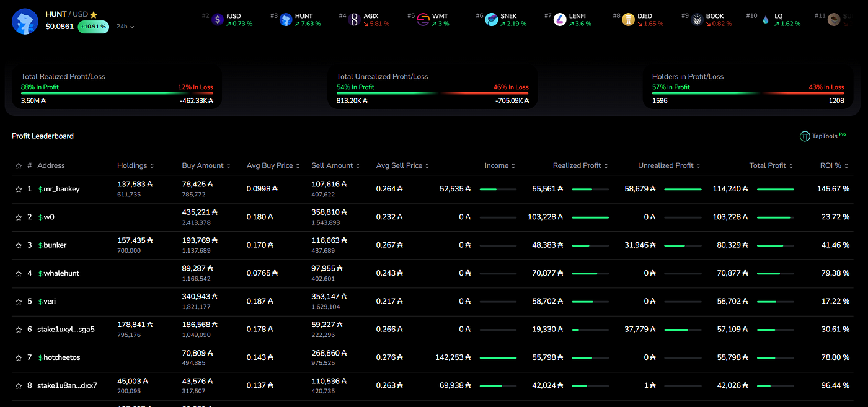Image resolution: width=868 pixels, height=407 pixels.
Task: Open the HUNT ticker icon in trending bar
Action: click(286, 20)
